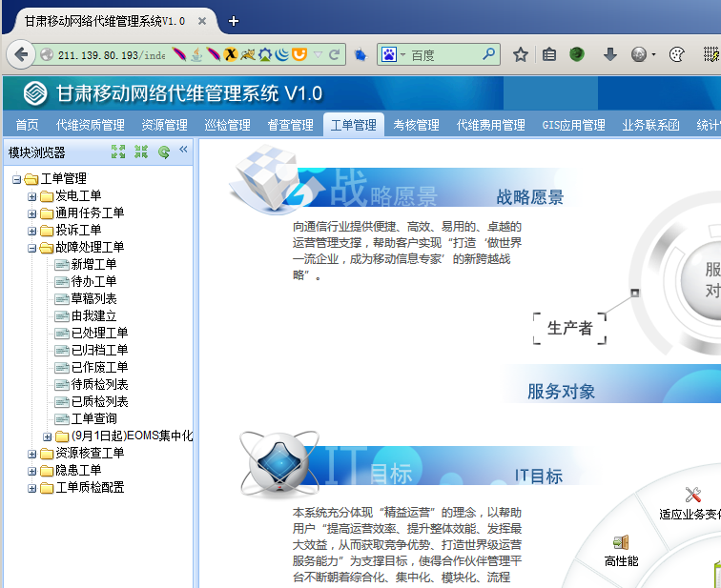Expand the 发电工单 folder

click(x=31, y=196)
